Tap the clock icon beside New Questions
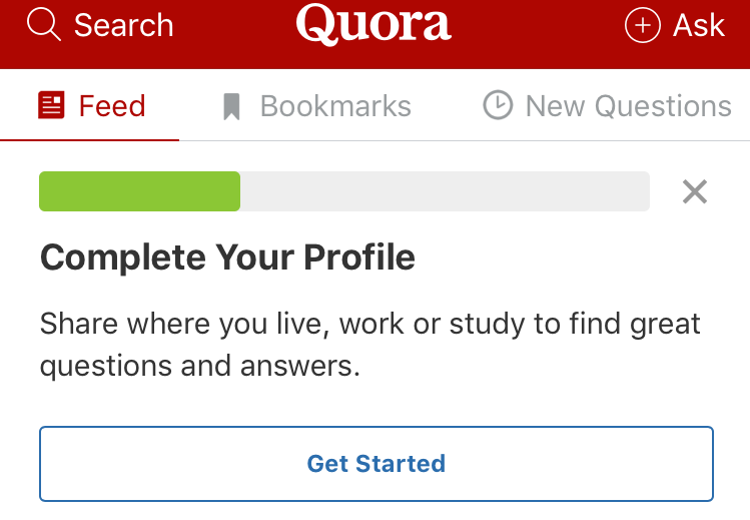 (x=497, y=106)
